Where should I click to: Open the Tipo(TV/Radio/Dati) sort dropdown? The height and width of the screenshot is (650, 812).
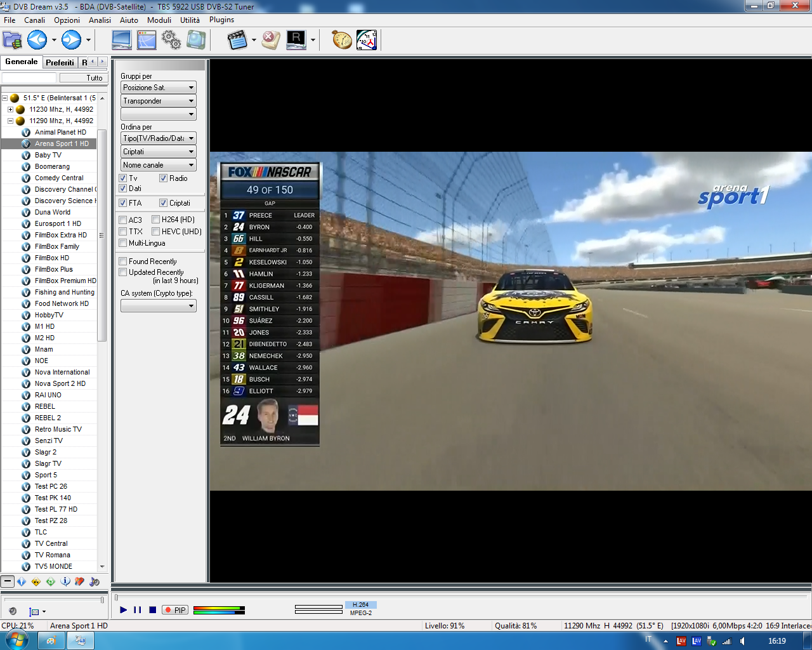click(159, 138)
